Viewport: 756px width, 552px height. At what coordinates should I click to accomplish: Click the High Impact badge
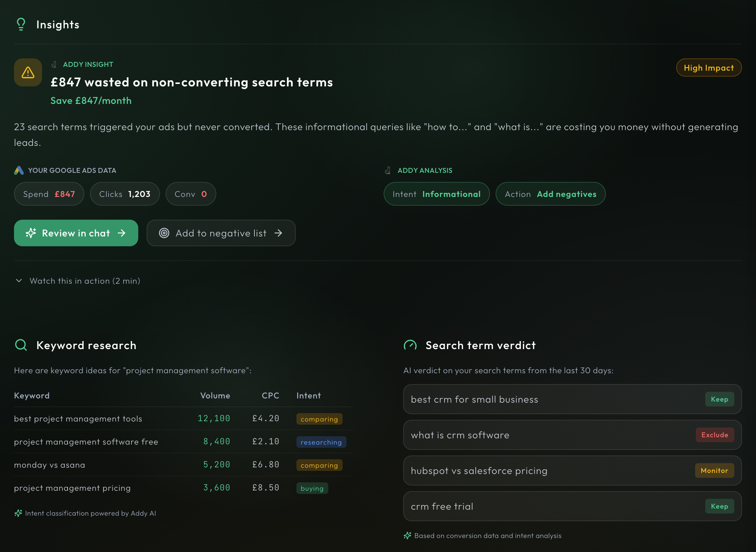point(708,68)
